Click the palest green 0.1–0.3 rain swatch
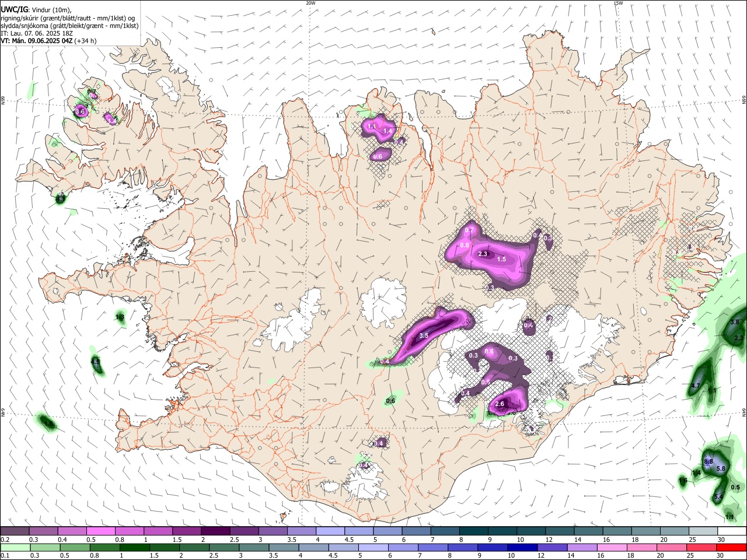Viewport: 747px width, 560px height. click(15, 547)
